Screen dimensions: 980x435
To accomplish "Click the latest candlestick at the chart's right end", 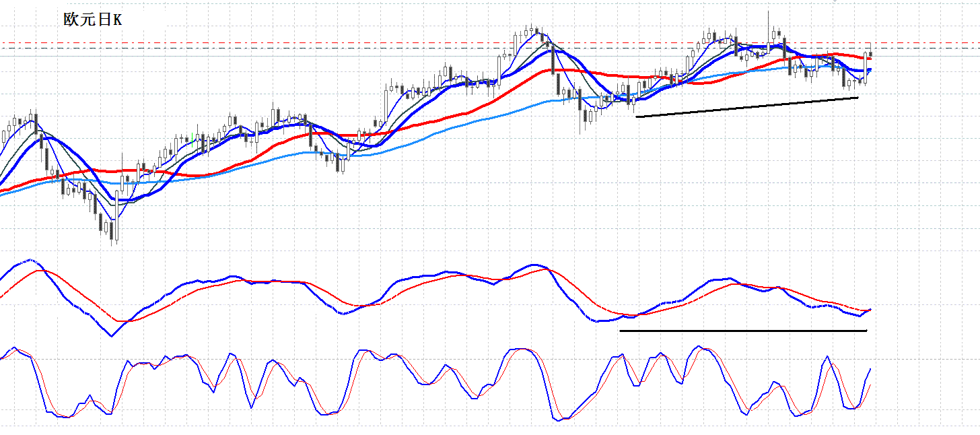I will 872,53.
